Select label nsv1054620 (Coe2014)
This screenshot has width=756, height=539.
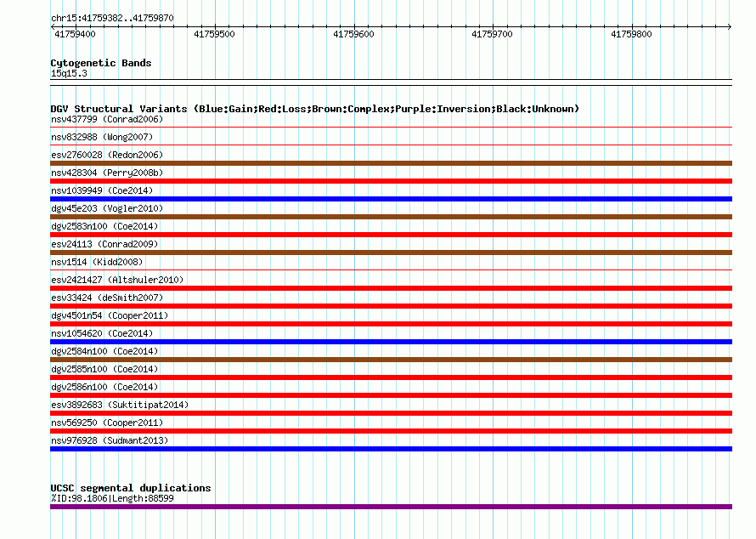102,333
